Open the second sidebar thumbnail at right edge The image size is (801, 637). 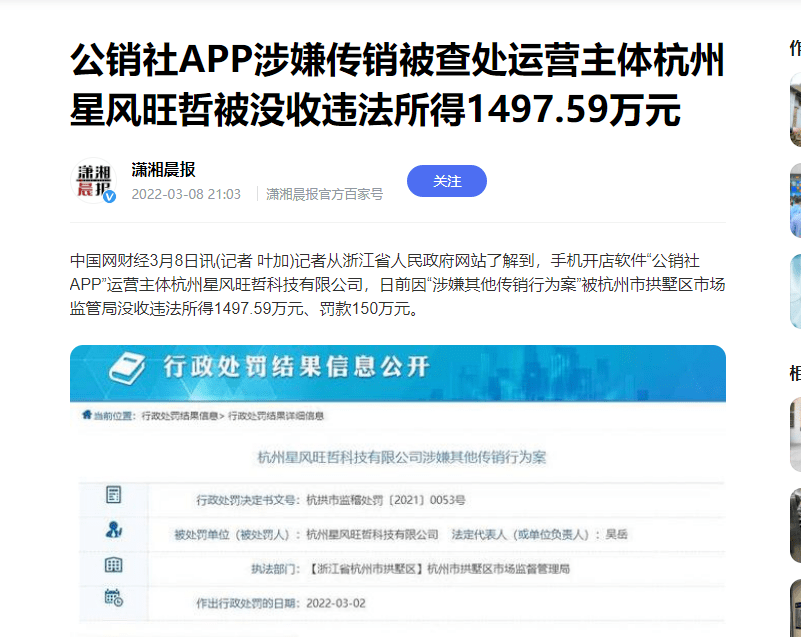[795, 200]
